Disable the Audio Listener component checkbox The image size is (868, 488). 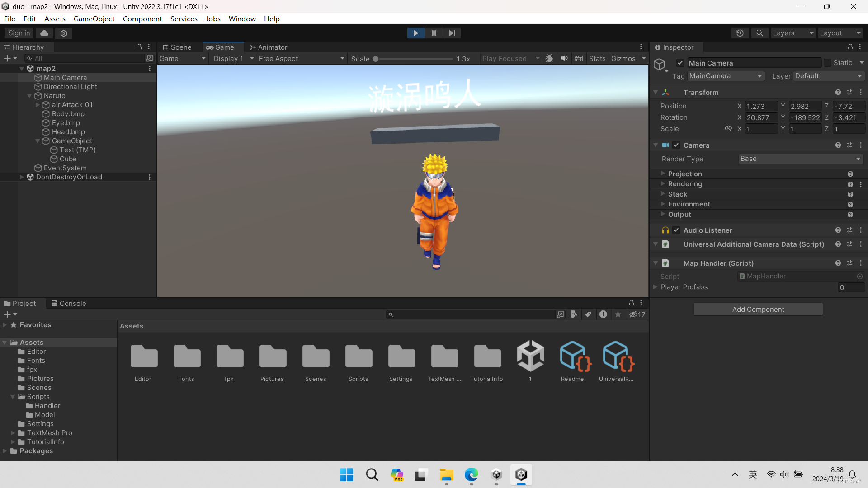coord(676,230)
